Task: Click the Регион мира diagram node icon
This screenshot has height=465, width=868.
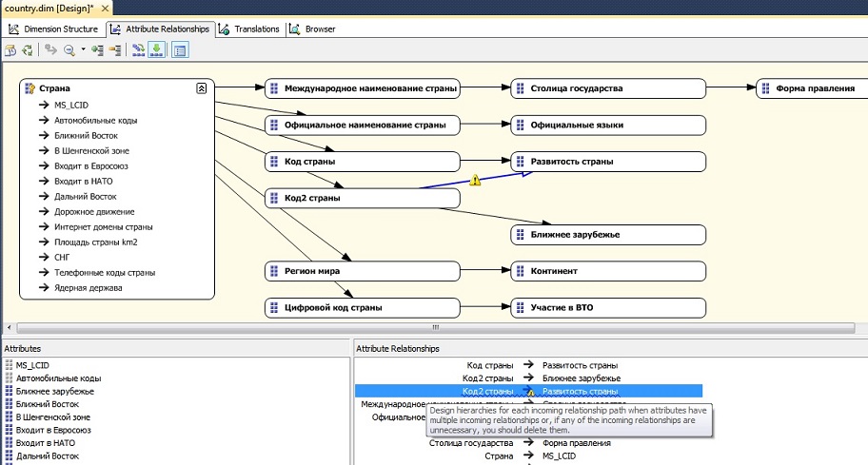Action: [273, 271]
